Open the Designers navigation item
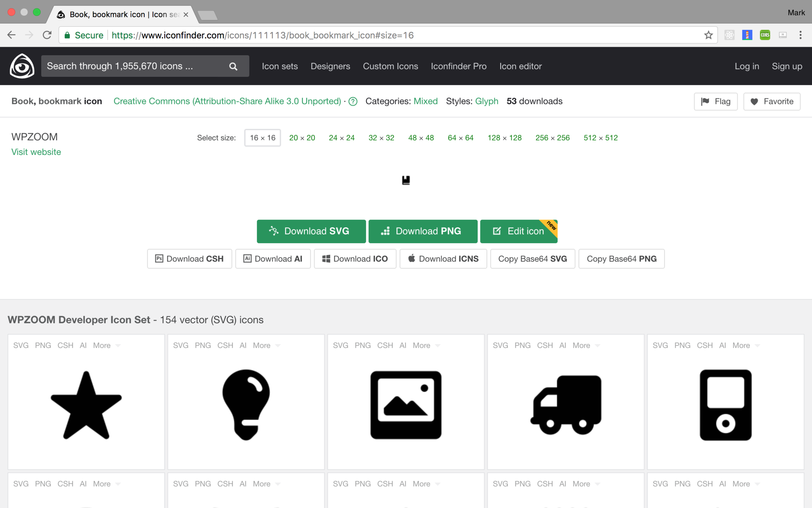The image size is (812, 508). pyautogui.click(x=330, y=66)
